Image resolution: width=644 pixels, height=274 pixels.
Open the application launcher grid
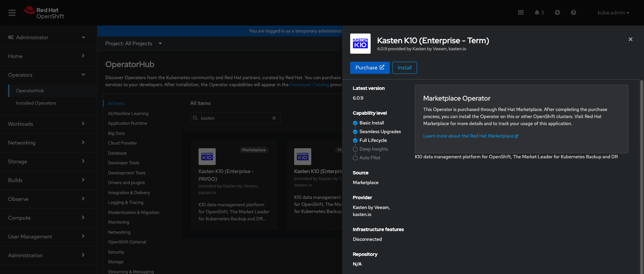pyautogui.click(x=521, y=12)
